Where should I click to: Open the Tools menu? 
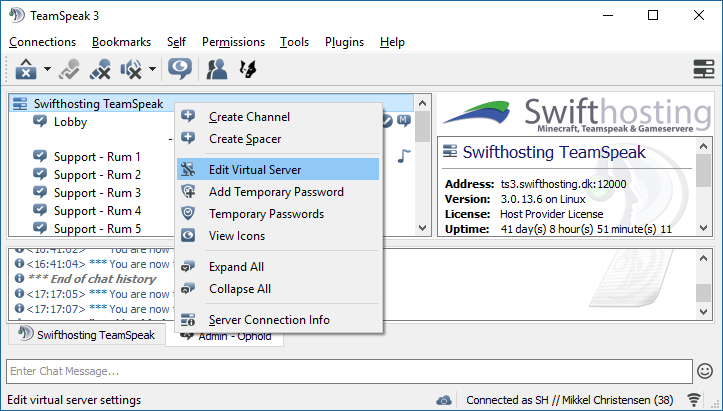click(x=294, y=42)
